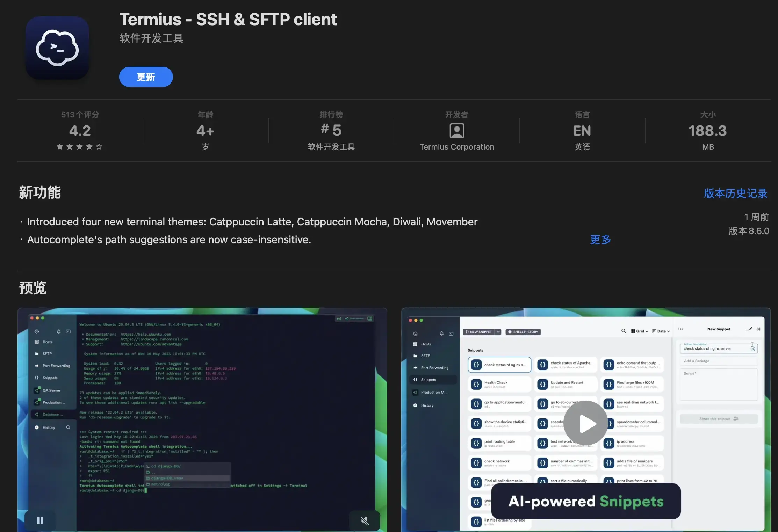Click the #5 chart ranking

click(x=331, y=130)
